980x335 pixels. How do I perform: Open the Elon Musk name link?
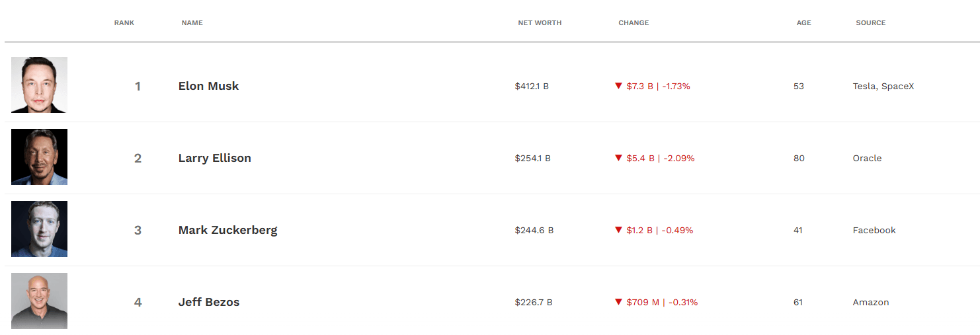[208, 86]
